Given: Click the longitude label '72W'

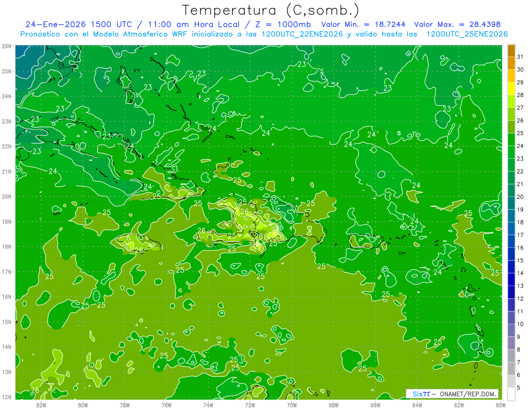Looking at the screenshot, I should [250, 404].
